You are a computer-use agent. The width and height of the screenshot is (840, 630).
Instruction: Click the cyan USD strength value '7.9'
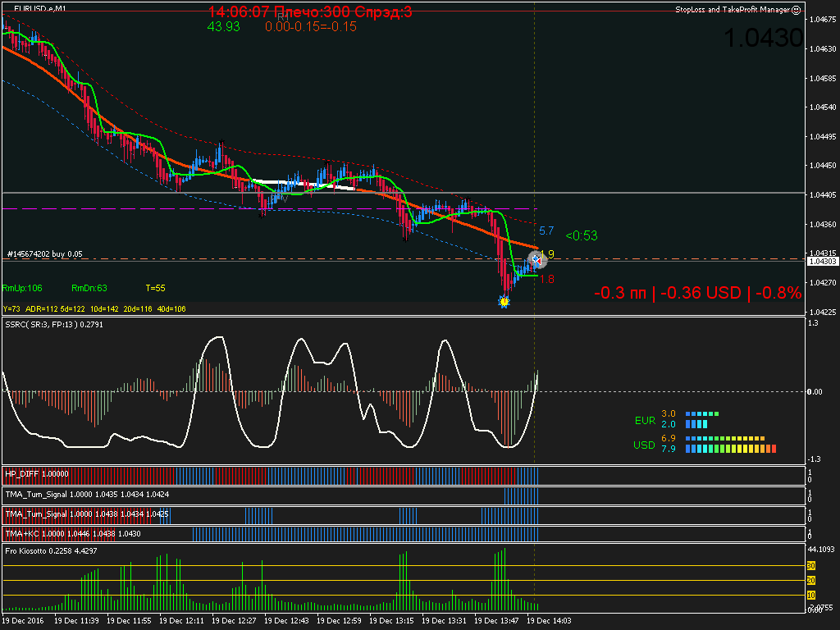point(669,449)
